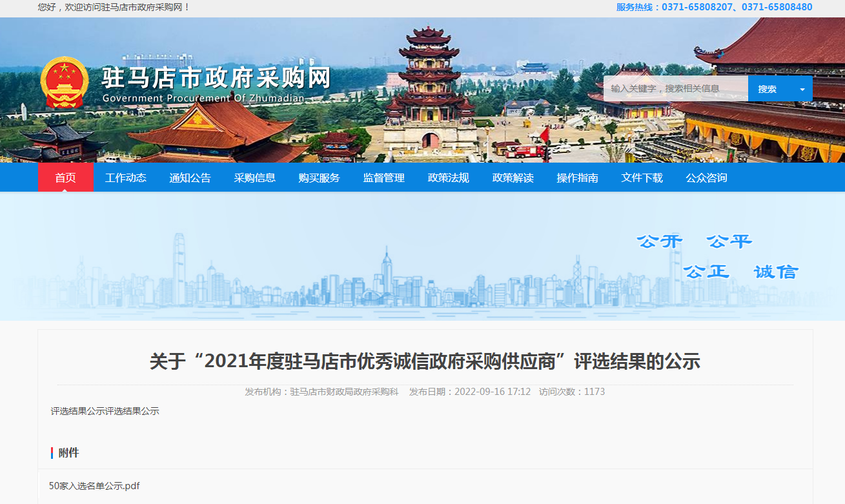The height and width of the screenshot is (504, 845).
Task: Visit the 公众咨询 navigation item
Action: (x=707, y=177)
